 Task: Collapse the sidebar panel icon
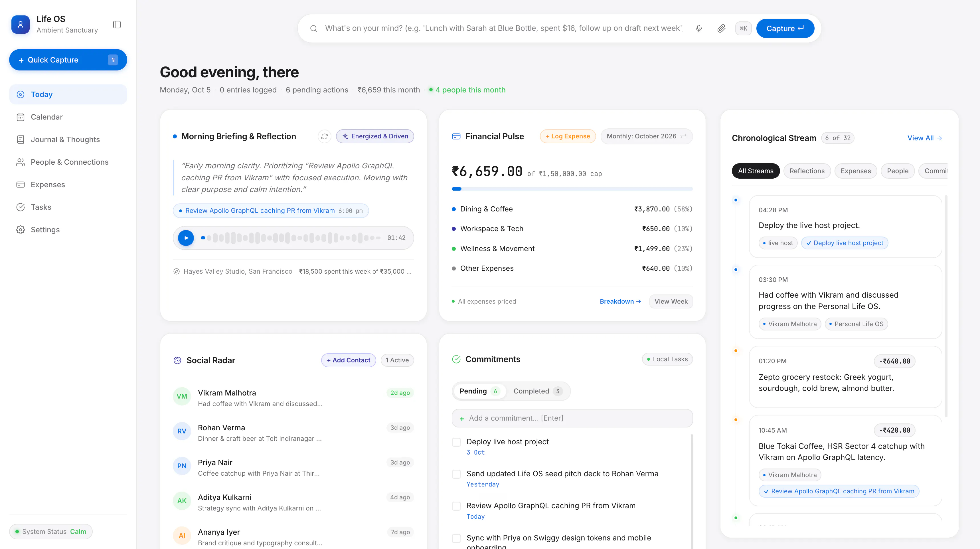click(117, 24)
